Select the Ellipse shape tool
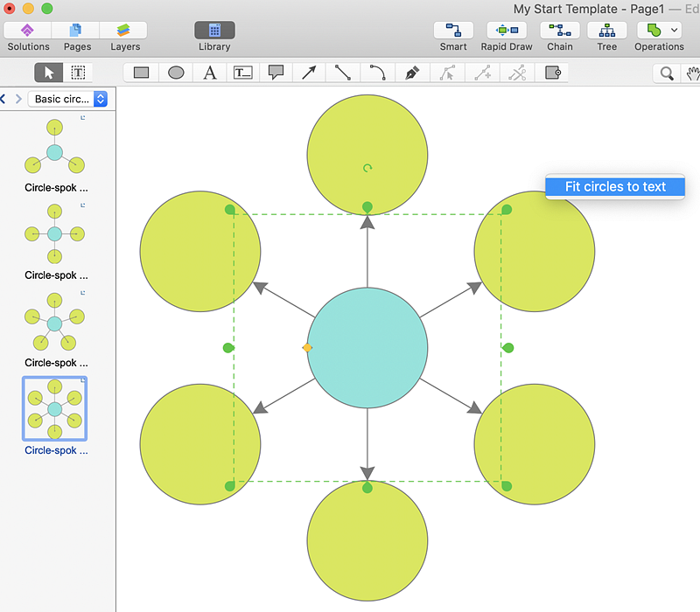Screen dimensions: 700x612 (176, 73)
